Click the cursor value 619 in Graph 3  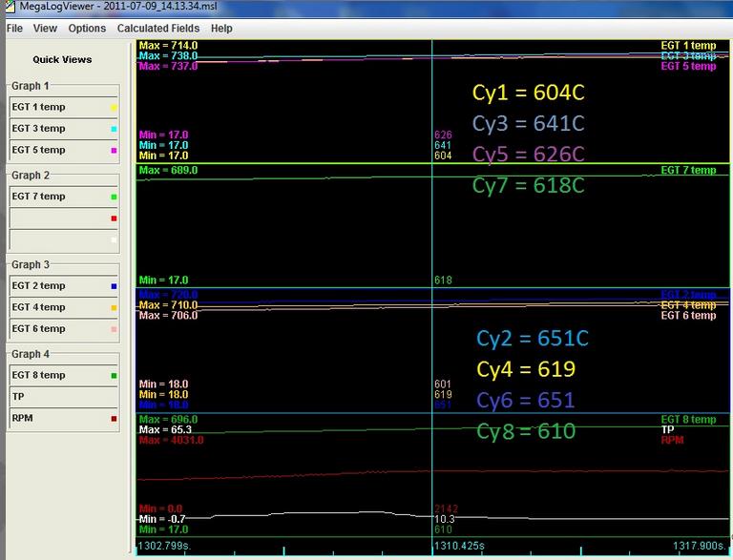click(443, 394)
